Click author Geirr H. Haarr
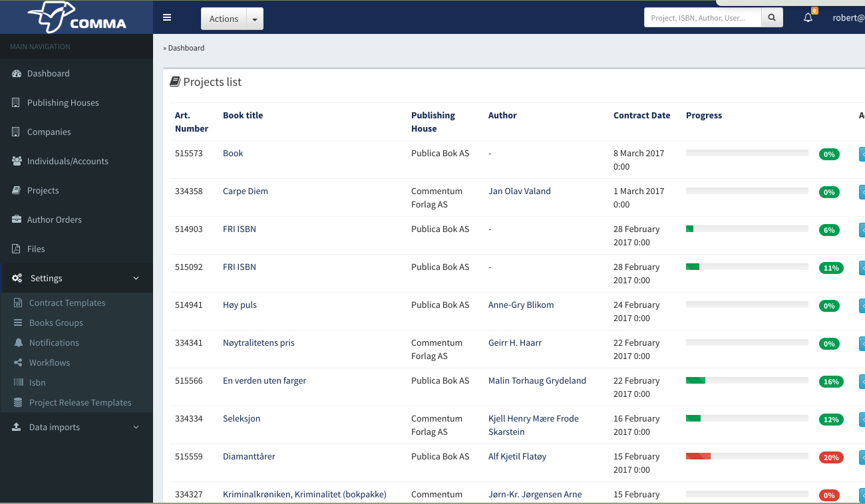This screenshot has height=504, width=865. pyautogui.click(x=515, y=343)
